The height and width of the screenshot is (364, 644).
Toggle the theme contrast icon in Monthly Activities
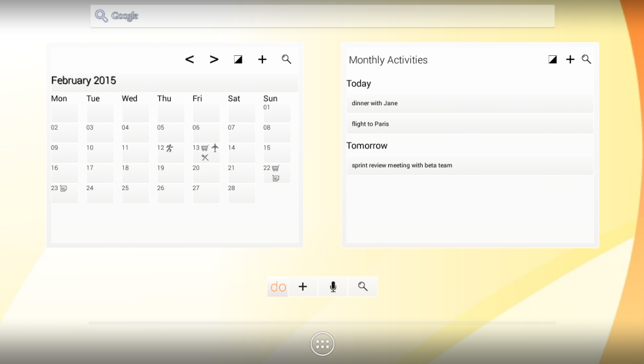[552, 59]
